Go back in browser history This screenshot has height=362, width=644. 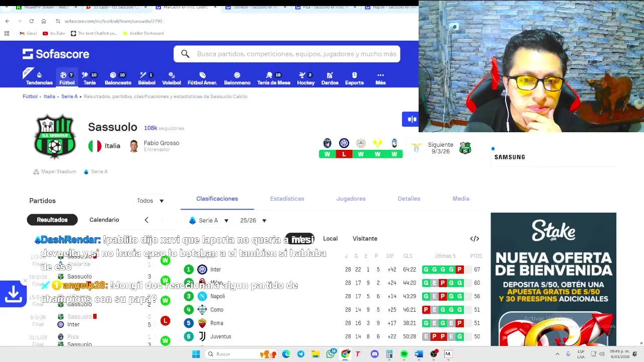point(7,21)
